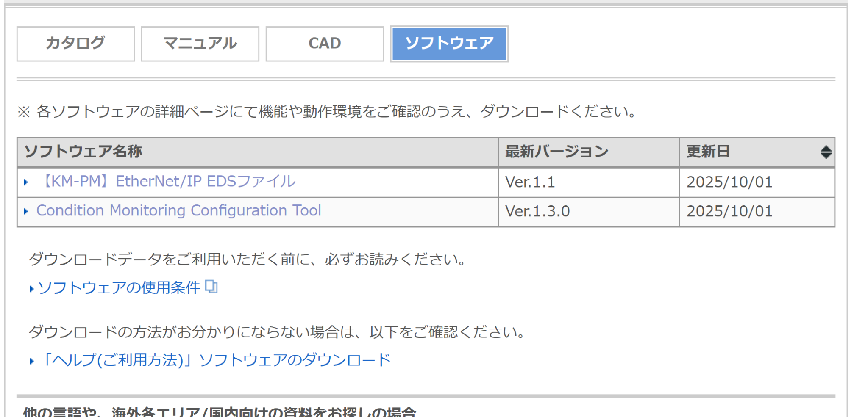Click the 2025/10/01 date in the Condition Monitoring row
The image size is (868, 417).
(729, 211)
